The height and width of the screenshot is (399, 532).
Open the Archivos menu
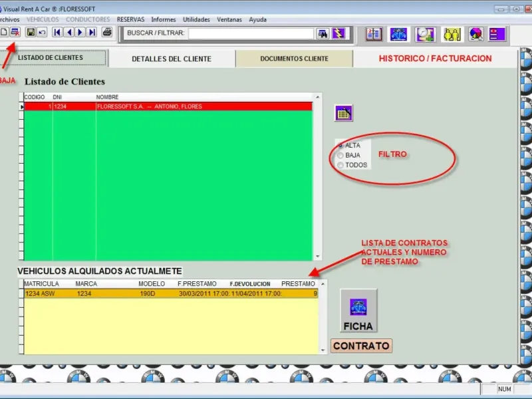point(9,20)
